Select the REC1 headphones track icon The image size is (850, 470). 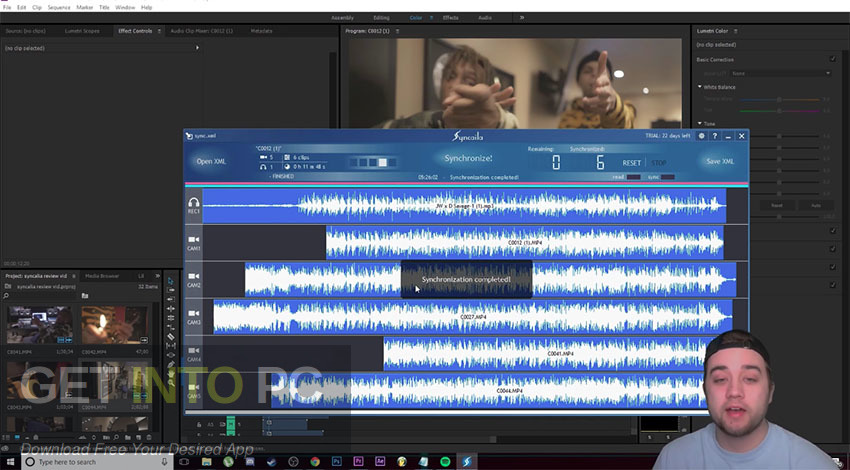194,205
